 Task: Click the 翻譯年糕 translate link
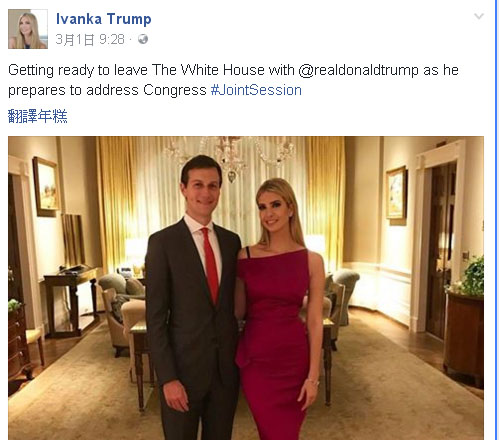coord(38,116)
